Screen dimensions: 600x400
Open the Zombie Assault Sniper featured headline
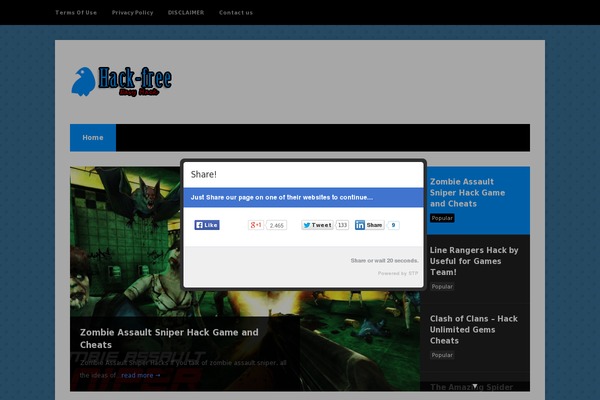click(169, 338)
